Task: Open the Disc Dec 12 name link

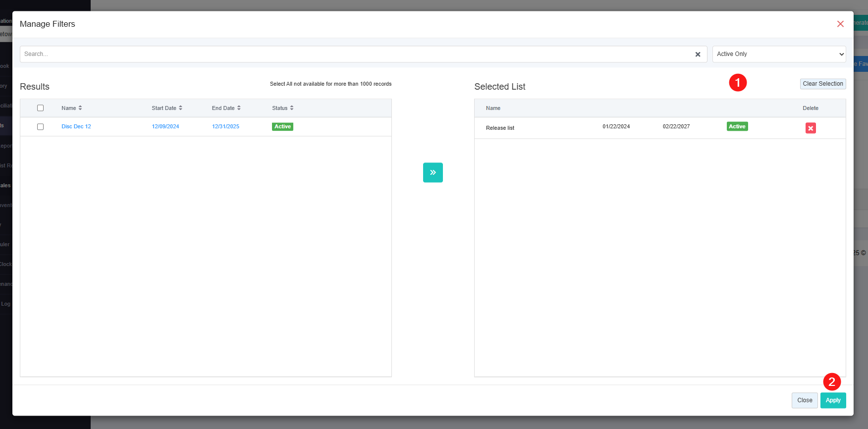Action: click(x=76, y=127)
